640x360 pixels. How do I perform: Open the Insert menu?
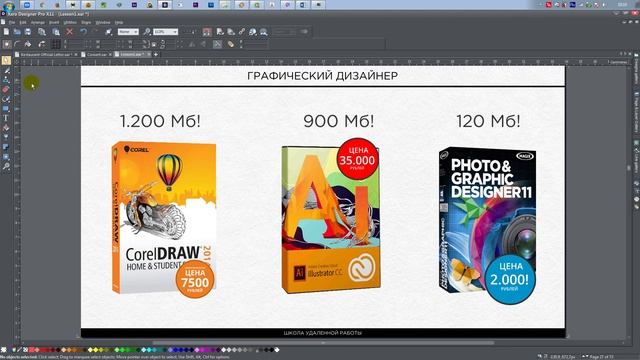pos(54,22)
